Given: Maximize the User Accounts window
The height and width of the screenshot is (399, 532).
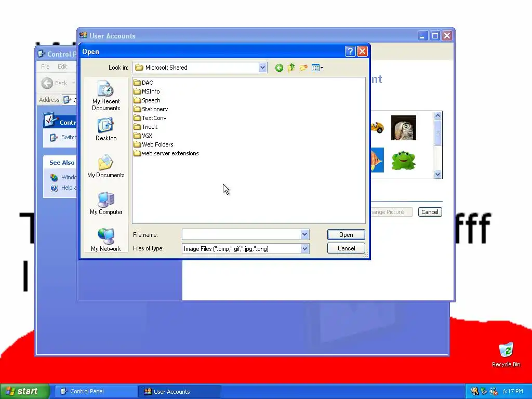Looking at the screenshot, I should tap(435, 36).
